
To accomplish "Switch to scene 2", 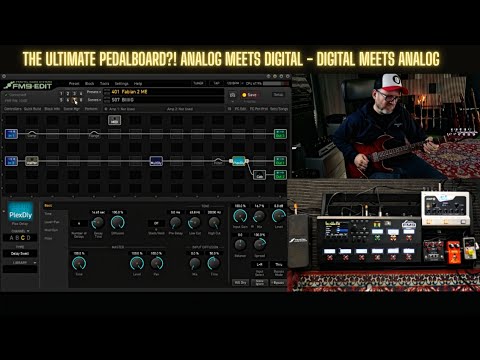I will 68,94.
